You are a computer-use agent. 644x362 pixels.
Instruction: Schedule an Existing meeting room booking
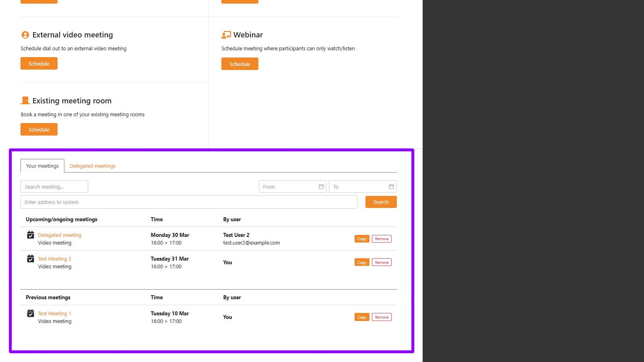(x=39, y=130)
